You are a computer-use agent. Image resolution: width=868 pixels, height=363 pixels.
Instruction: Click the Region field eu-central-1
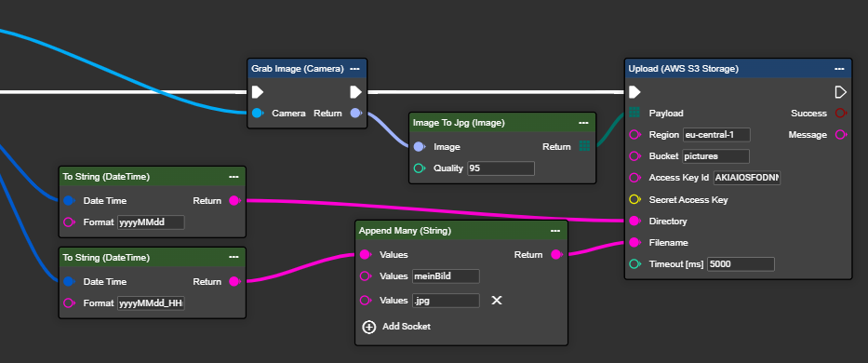(x=716, y=135)
